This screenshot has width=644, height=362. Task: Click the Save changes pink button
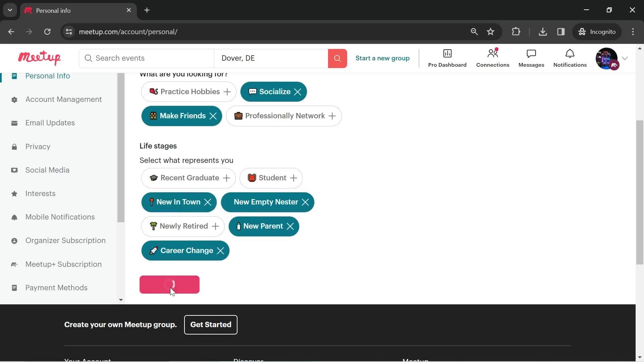click(169, 285)
